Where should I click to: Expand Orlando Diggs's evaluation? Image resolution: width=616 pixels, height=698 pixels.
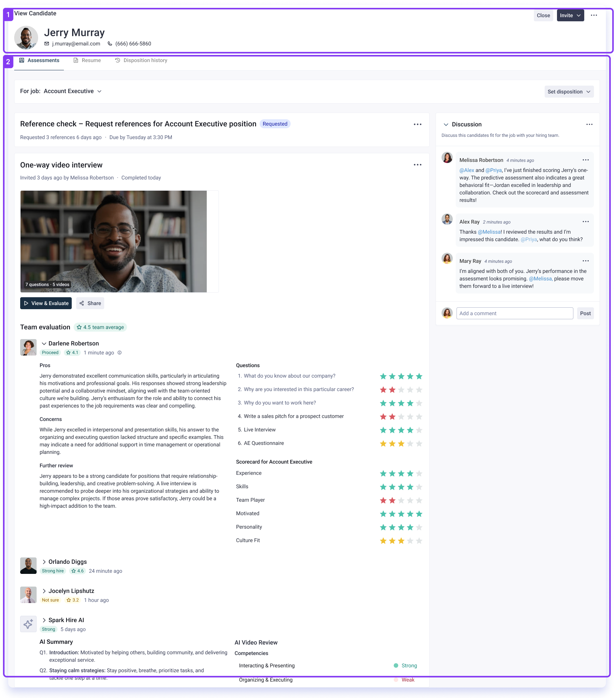pos(44,562)
